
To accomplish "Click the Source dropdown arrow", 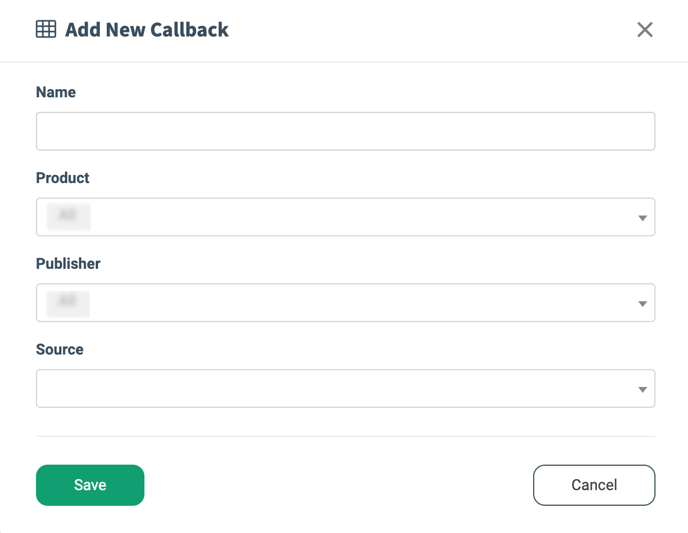I will (x=642, y=390).
